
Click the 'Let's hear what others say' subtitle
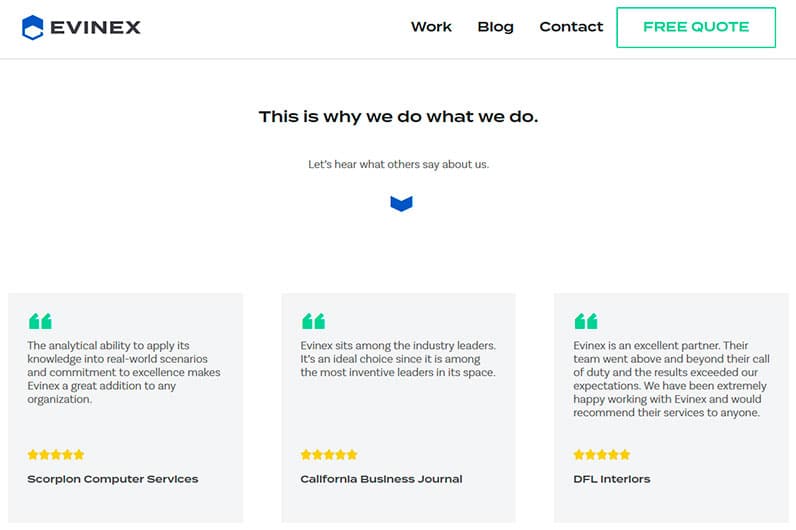(x=399, y=164)
